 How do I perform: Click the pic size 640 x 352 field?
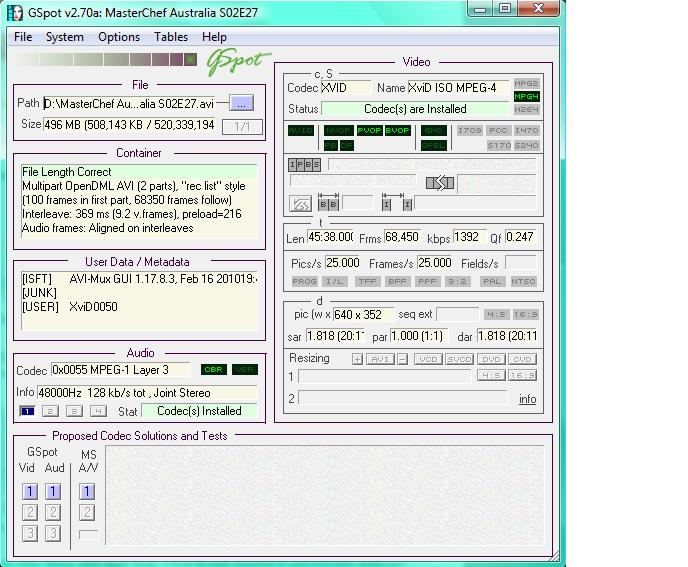pyautogui.click(x=363, y=315)
